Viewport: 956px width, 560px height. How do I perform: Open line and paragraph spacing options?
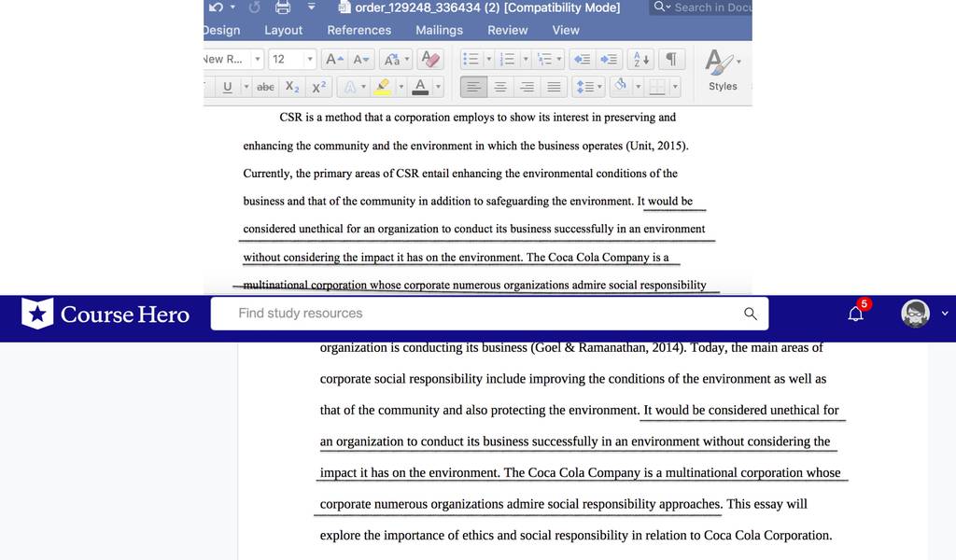588,87
